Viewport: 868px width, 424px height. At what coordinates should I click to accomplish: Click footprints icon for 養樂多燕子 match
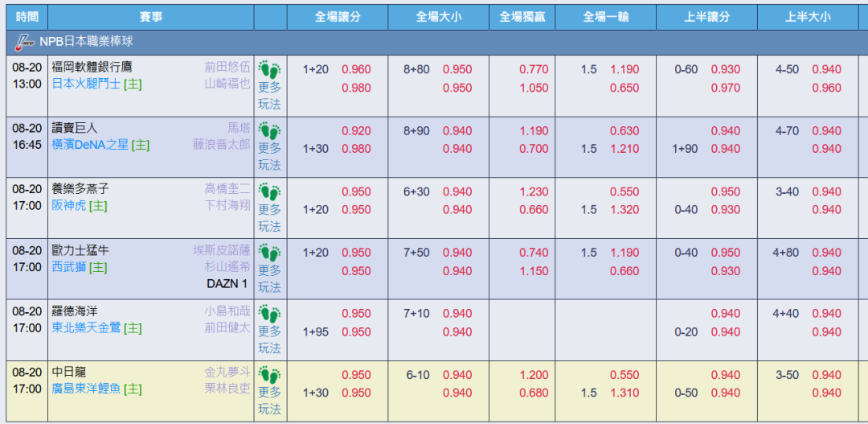tap(270, 192)
